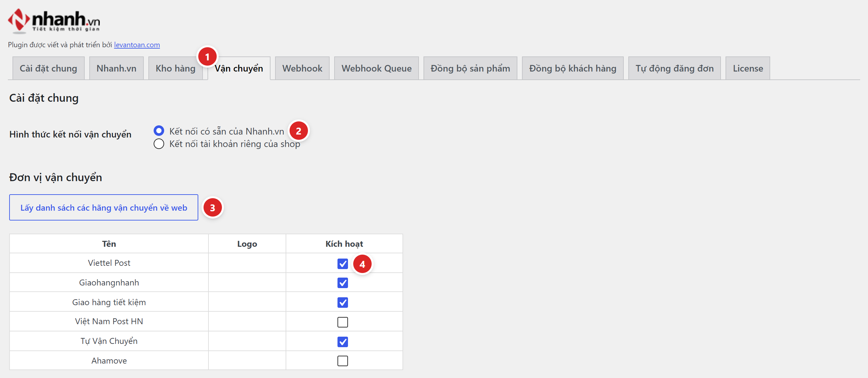Click the Đơn vị vận chuyển heading

pos(55,177)
